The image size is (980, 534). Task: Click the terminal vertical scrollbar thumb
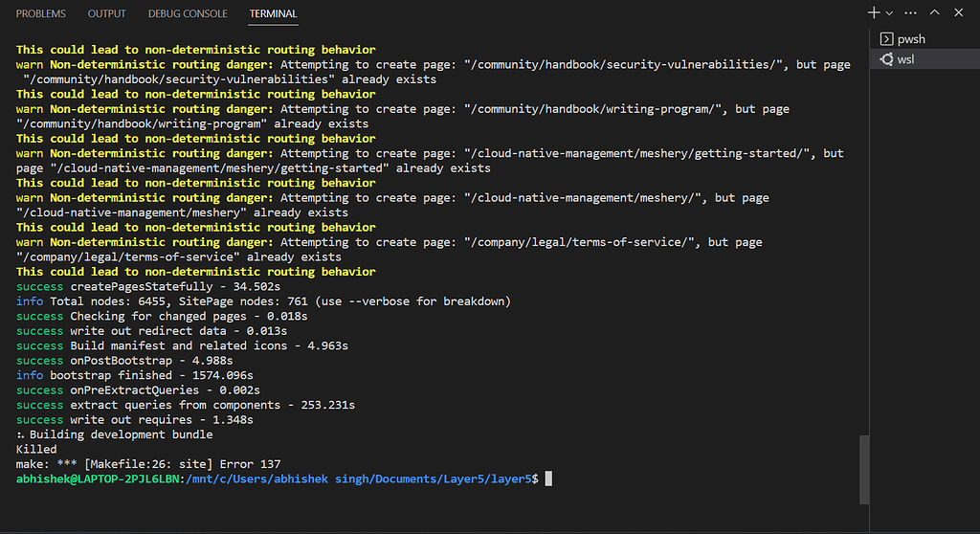[864, 470]
